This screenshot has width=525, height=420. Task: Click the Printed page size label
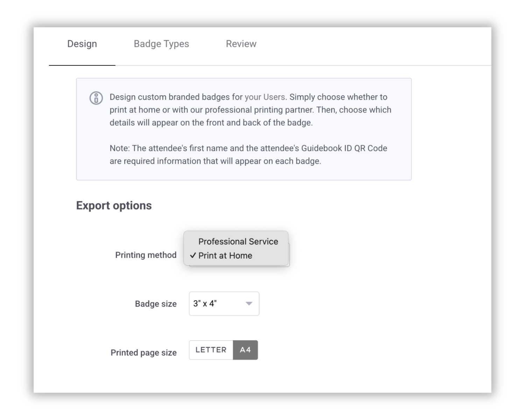pyautogui.click(x=143, y=352)
